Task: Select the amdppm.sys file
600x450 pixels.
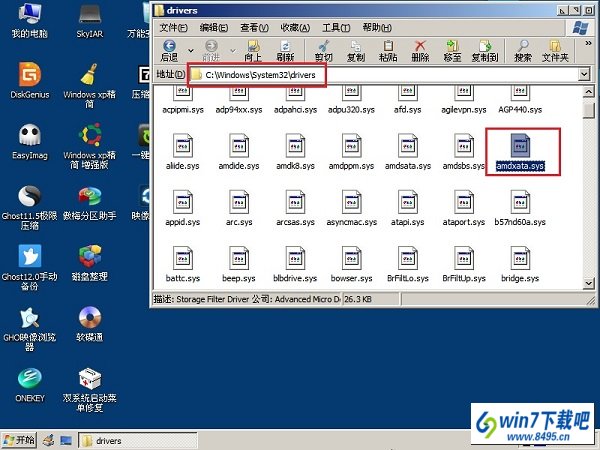Action: click(x=351, y=152)
